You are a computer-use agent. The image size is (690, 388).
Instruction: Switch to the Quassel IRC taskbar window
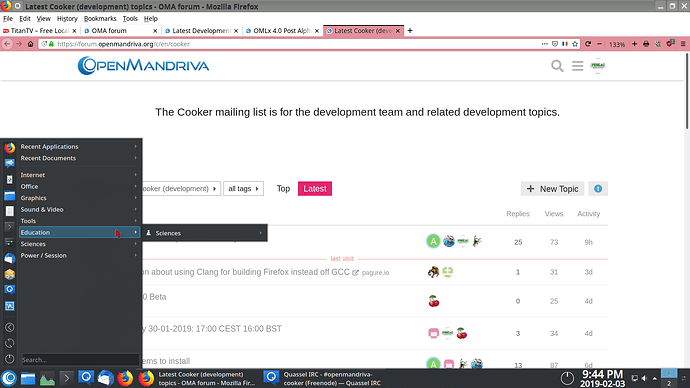pyautogui.click(x=323, y=378)
